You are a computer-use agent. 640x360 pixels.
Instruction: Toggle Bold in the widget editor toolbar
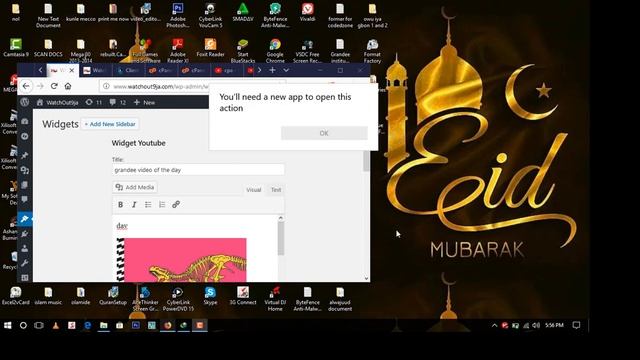tap(120, 204)
